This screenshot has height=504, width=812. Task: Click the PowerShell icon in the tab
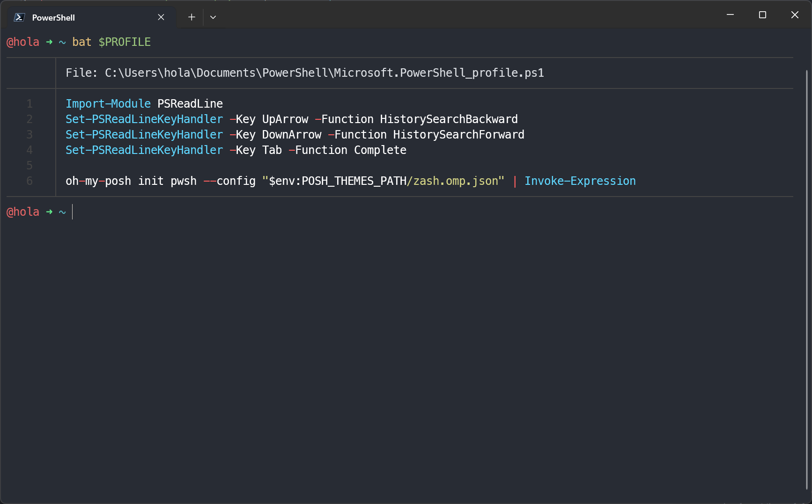[x=19, y=17]
